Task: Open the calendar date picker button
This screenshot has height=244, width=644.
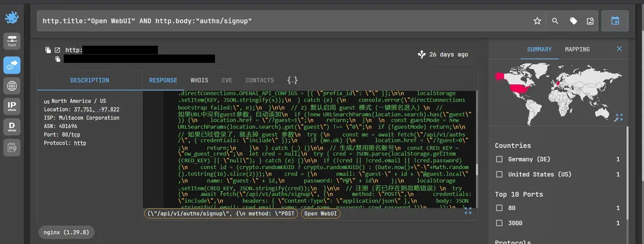Action: pos(615,21)
